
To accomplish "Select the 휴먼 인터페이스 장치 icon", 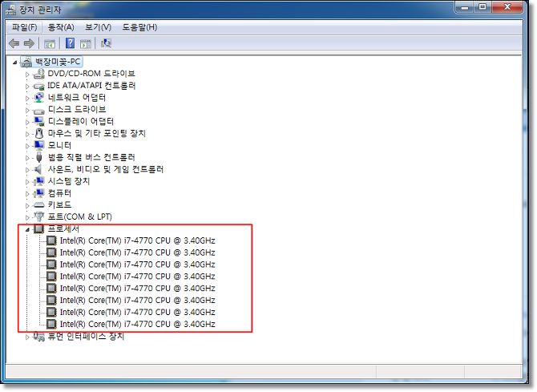I will pos(39,337).
